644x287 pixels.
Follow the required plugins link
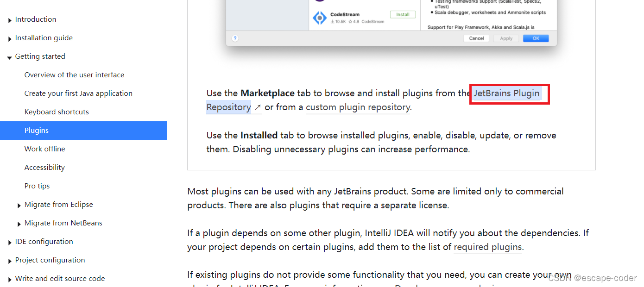pos(487,247)
